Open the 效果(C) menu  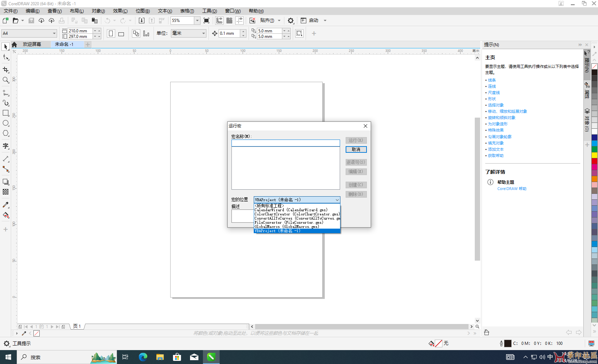point(120,11)
